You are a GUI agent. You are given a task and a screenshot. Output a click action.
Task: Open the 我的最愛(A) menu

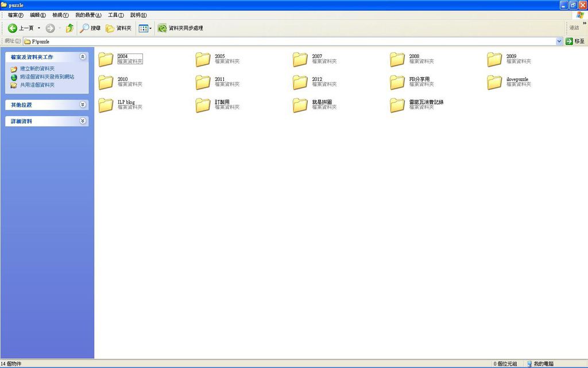click(88, 15)
